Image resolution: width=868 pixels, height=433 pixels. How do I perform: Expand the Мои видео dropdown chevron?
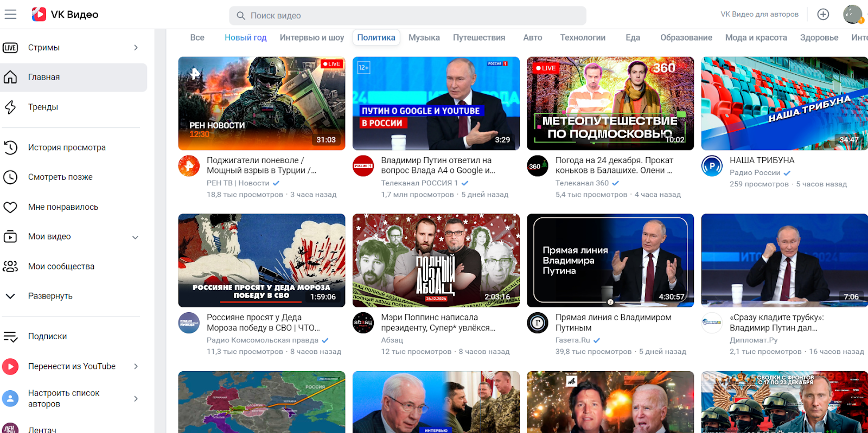point(136,237)
